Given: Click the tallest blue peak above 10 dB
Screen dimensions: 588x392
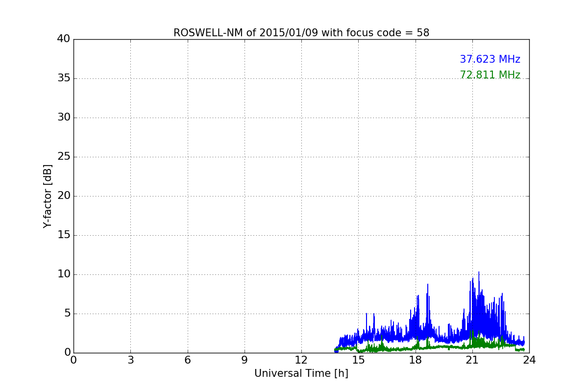Looking at the screenshot, I should pos(479,273).
